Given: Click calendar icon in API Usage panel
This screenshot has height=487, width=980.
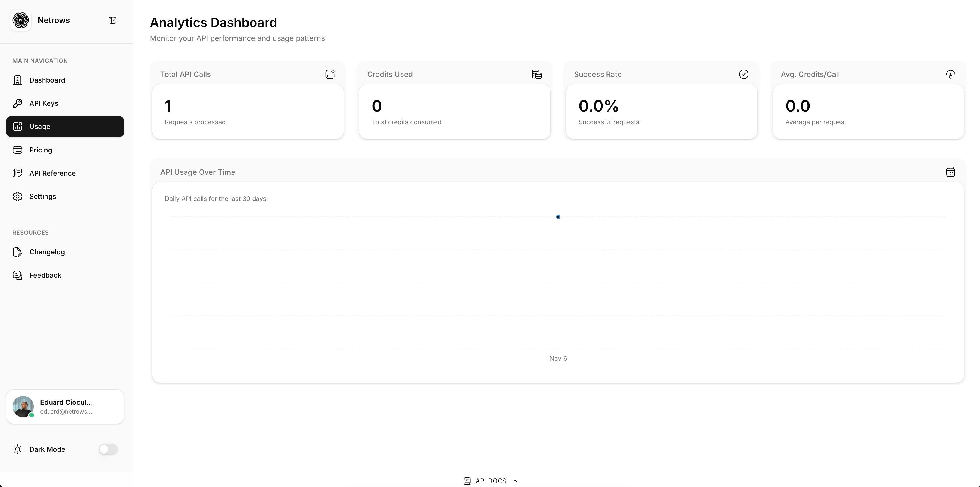Looking at the screenshot, I should click(x=950, y=172).
